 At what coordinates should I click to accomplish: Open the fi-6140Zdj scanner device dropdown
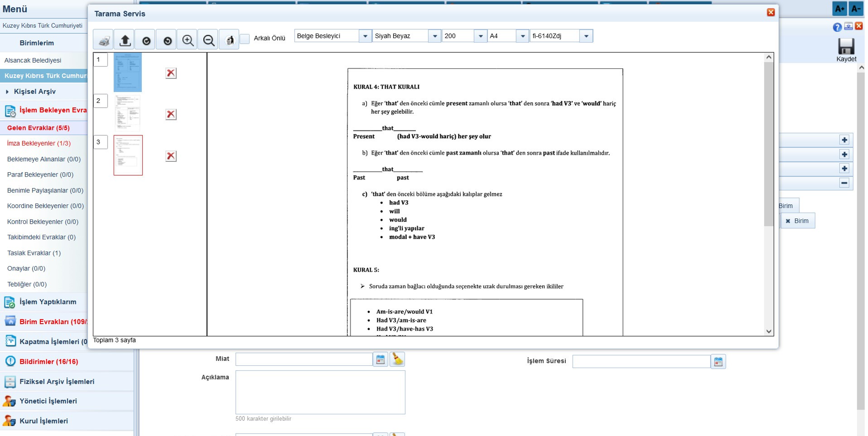586,36
